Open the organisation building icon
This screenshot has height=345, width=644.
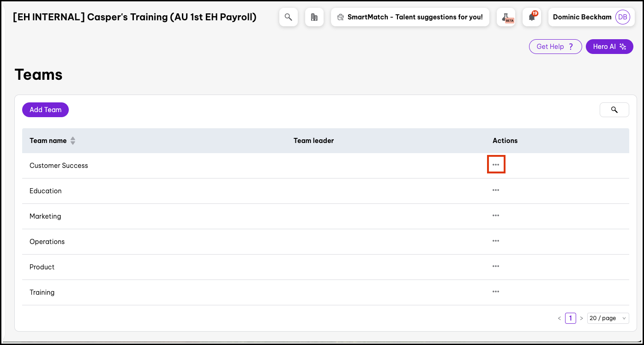pos(314,17)
